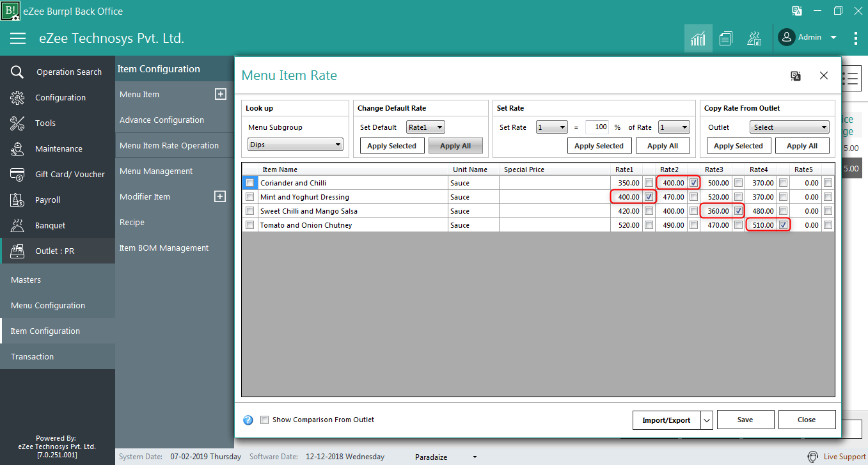Screen dimensions: 868x465
Task: Click the translate icon in Menu Item Rate dialog
Action: coord(796,76)
